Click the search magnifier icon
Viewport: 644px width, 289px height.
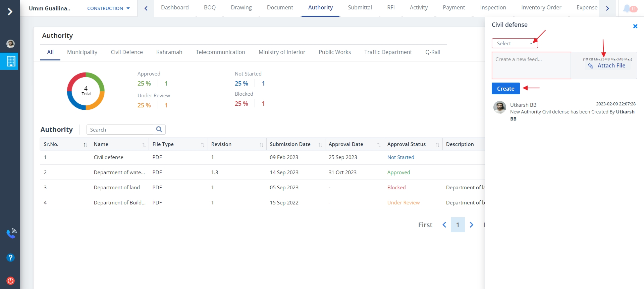click(159, 129)
